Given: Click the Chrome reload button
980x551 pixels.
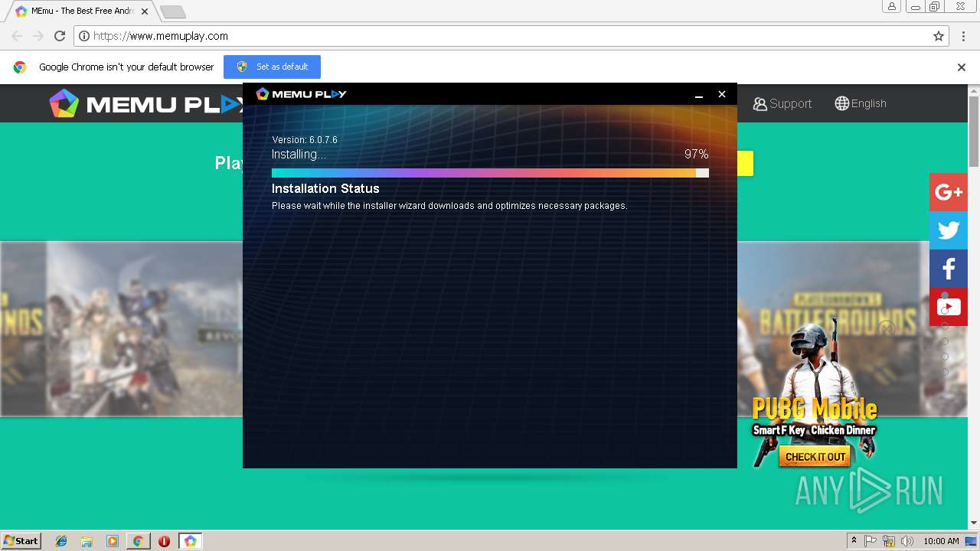Looking at the screenshot, I should (x=60, y=36).
